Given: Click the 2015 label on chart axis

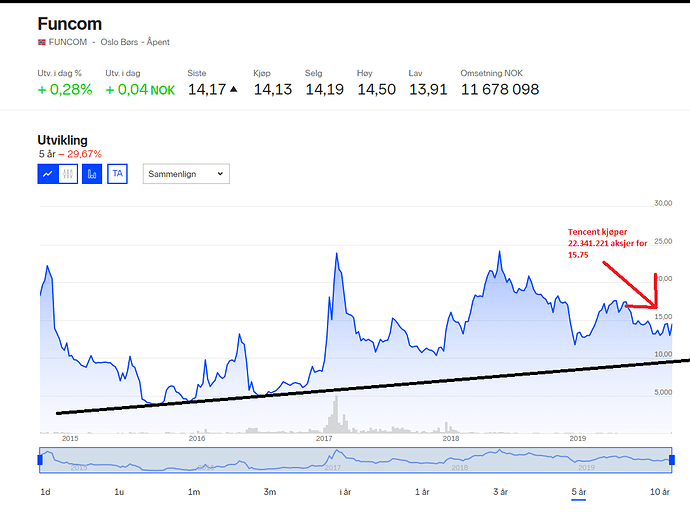Looking at the screenshot, I should (x=70, y=439).
